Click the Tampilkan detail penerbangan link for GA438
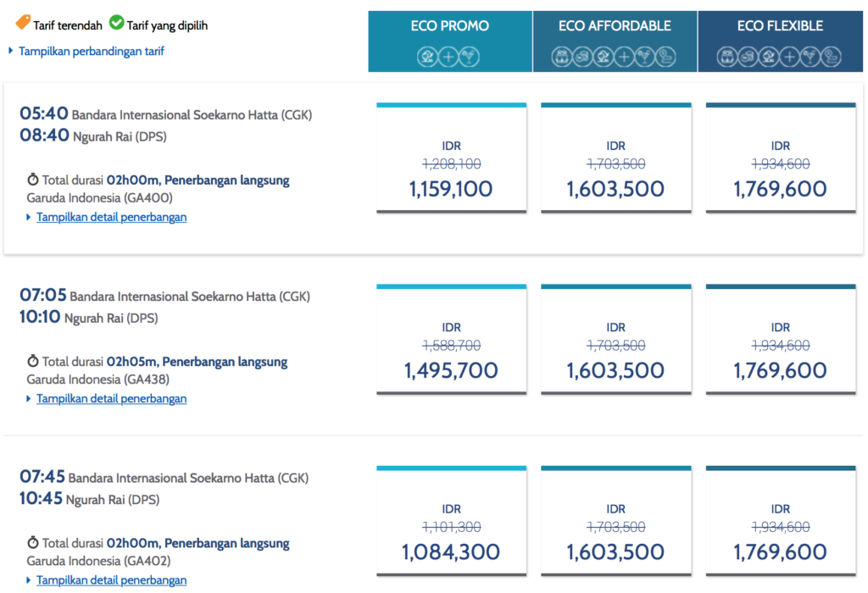The image size is (868, 593). (111, 398)
